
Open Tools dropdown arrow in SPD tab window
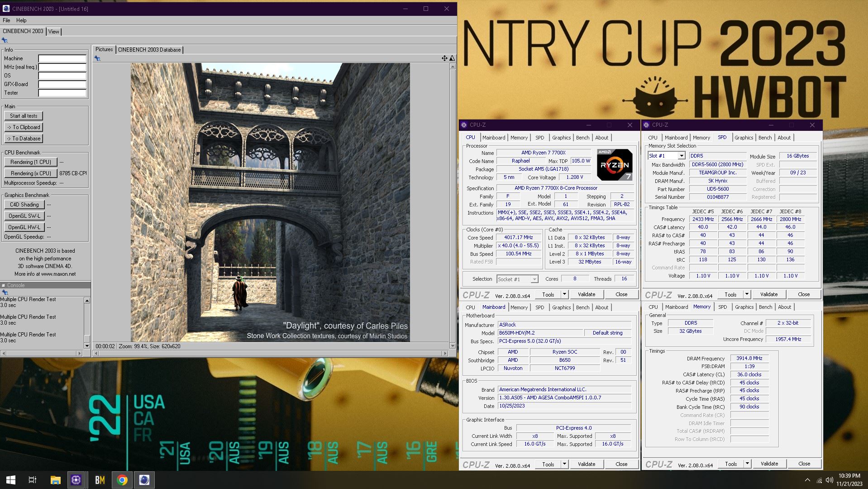pos(747,294)
